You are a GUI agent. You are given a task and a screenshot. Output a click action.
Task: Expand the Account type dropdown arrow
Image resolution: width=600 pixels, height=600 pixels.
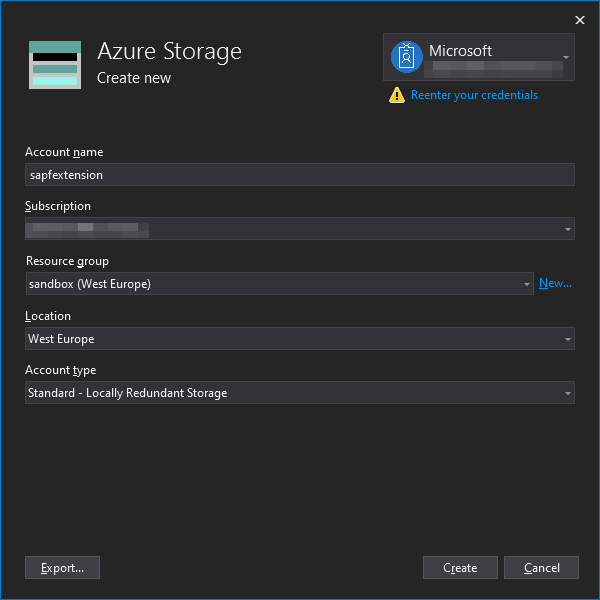pyautogui.click(x=567, y=393)
